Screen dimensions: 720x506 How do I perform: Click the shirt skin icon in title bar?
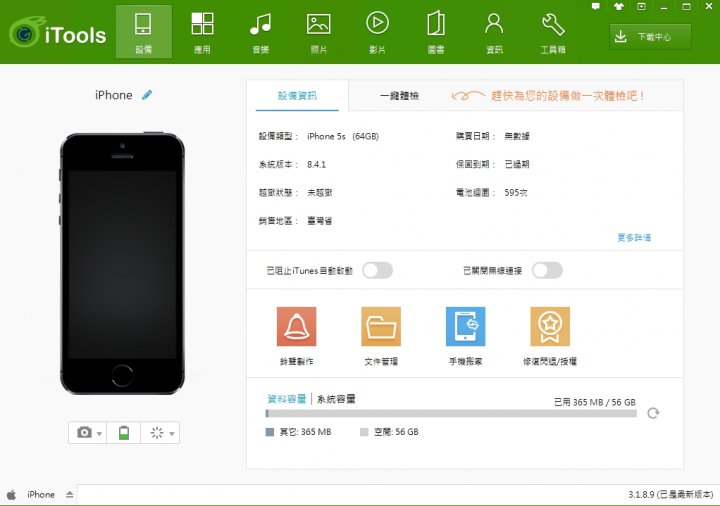tap(619, 6)
